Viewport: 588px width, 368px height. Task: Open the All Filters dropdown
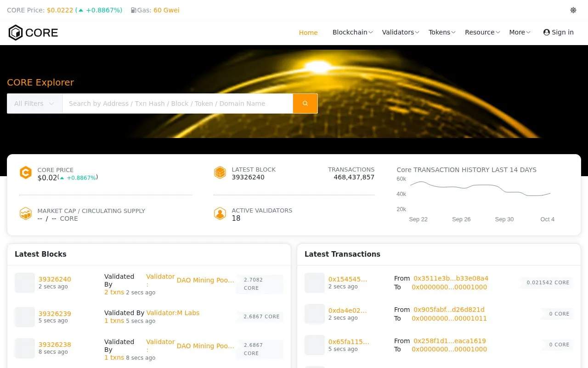tap(34, 103)
